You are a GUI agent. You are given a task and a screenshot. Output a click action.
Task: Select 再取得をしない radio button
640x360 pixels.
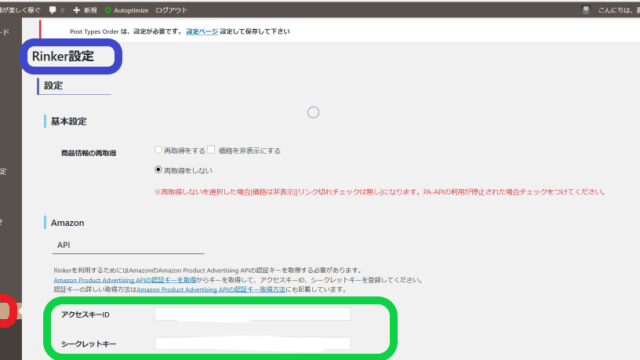pyautogui.click(x=158, y=169)
